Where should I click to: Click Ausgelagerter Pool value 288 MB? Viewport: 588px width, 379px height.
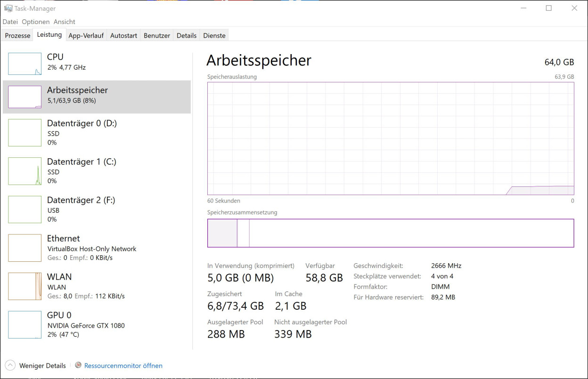[x=226, y=334]
